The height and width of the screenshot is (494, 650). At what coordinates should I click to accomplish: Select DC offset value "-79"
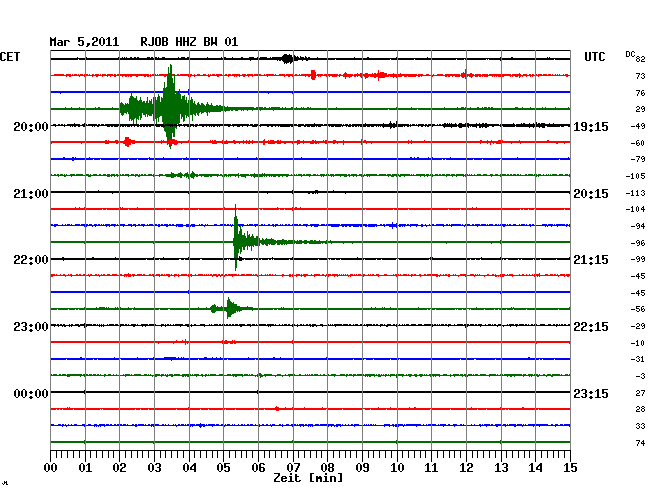tap(638, 159)
